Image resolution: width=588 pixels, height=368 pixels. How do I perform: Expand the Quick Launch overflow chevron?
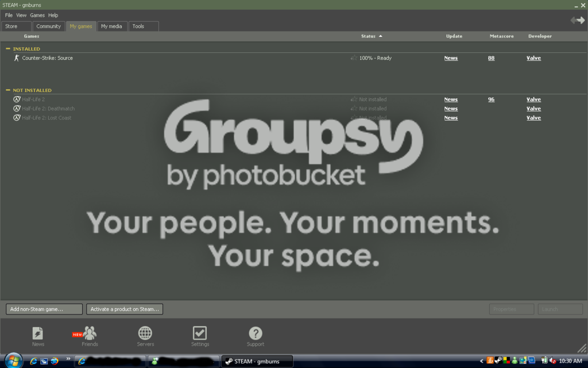coord(68,359)
